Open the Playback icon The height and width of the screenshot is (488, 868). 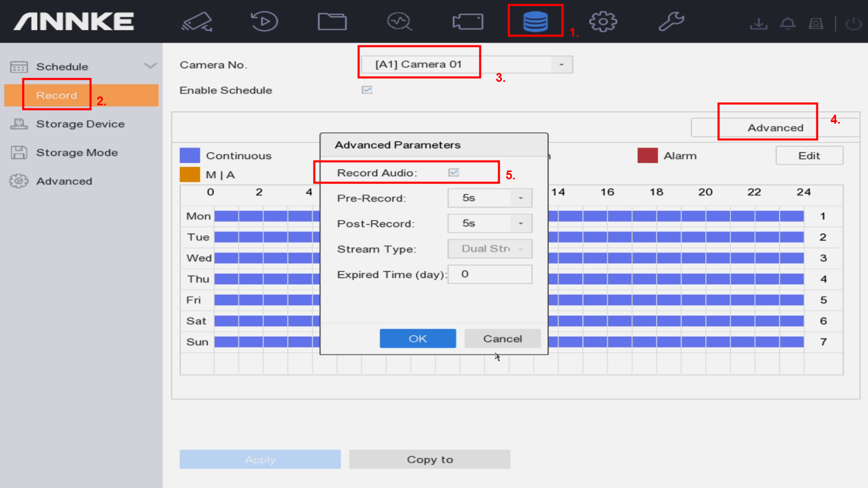point(264,21)
